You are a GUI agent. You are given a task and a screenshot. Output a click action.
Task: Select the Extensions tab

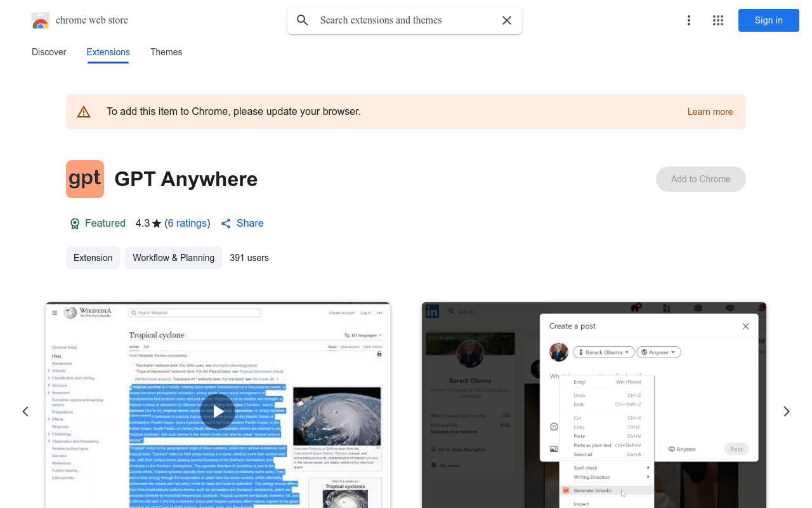click(x=108, y=52)
